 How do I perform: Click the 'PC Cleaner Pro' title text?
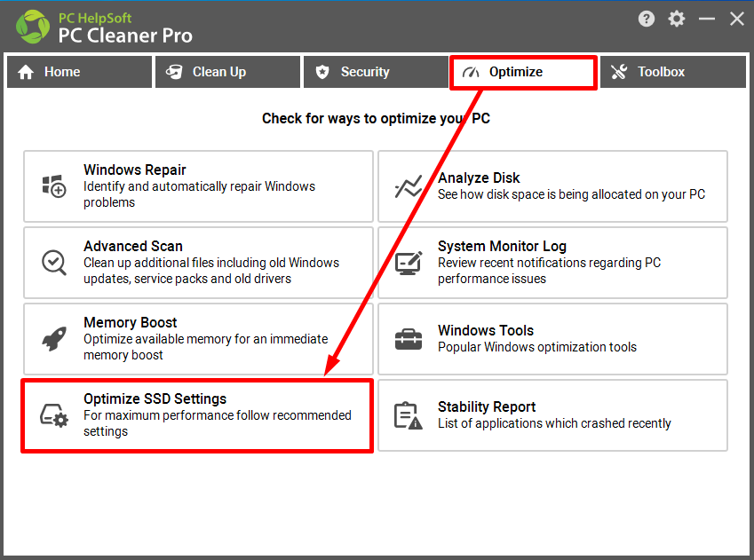125,35
